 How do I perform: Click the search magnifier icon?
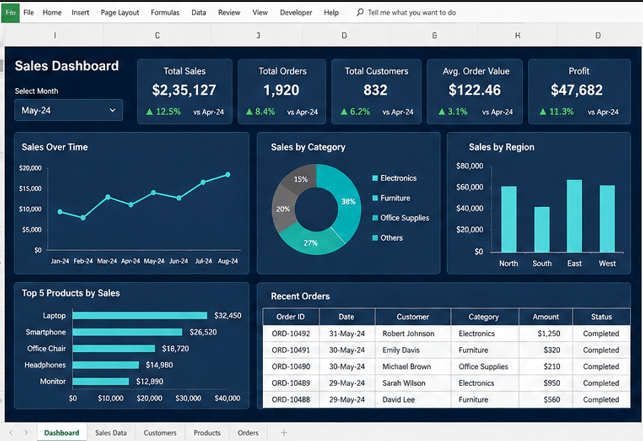click(360, 12)
